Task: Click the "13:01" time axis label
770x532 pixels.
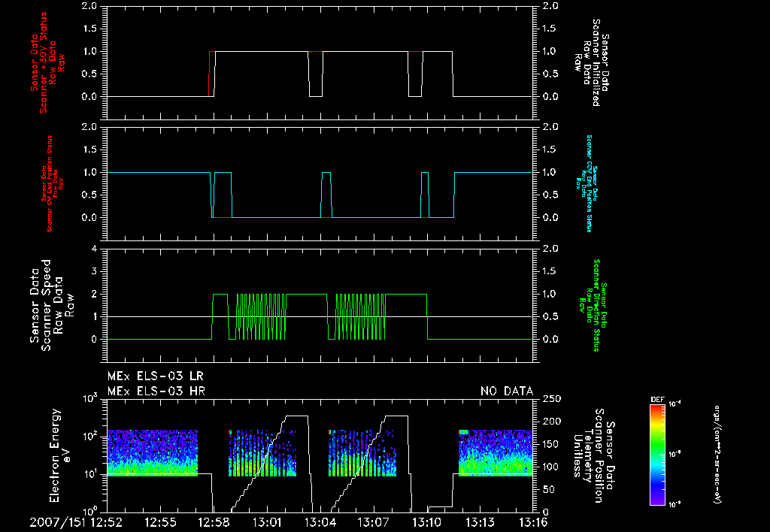Action: click(x=267, y=522)
